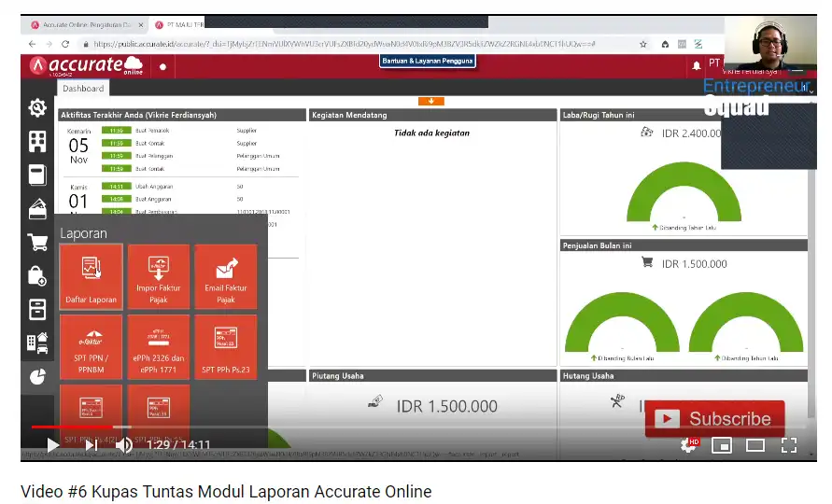The image size is (832, 504).
Task: Click the Dibanding Bulan Lalu gauge label
Action: point(625,358)
